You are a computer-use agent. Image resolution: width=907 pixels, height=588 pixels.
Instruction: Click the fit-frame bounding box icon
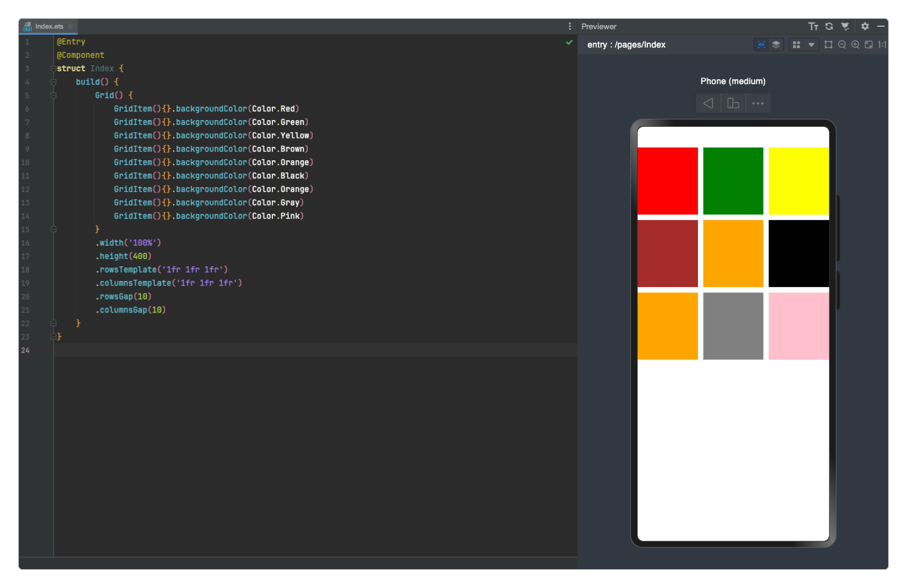pyautogui.click(x=828, y=44)
